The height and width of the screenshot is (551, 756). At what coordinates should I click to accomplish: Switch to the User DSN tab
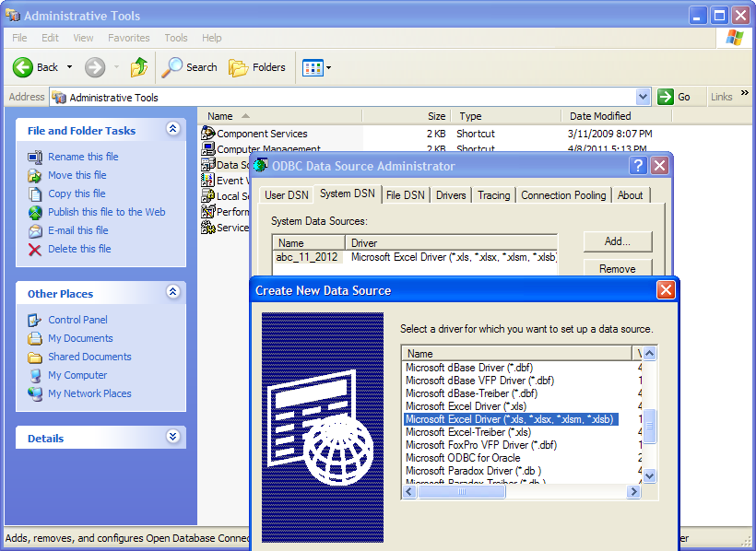[287, 195]
